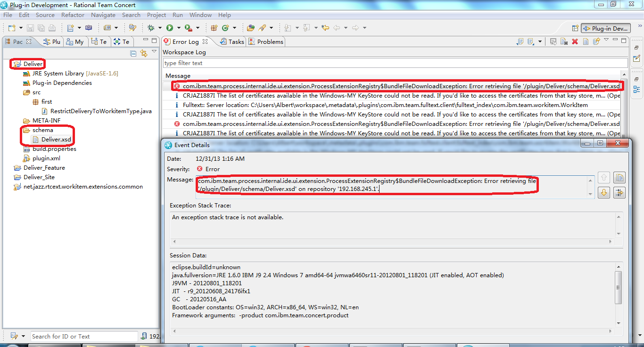The height and width of the screenshot is (347, 644).
Task: Open the New wizard dropdown arrow
Action: (20, 28)
